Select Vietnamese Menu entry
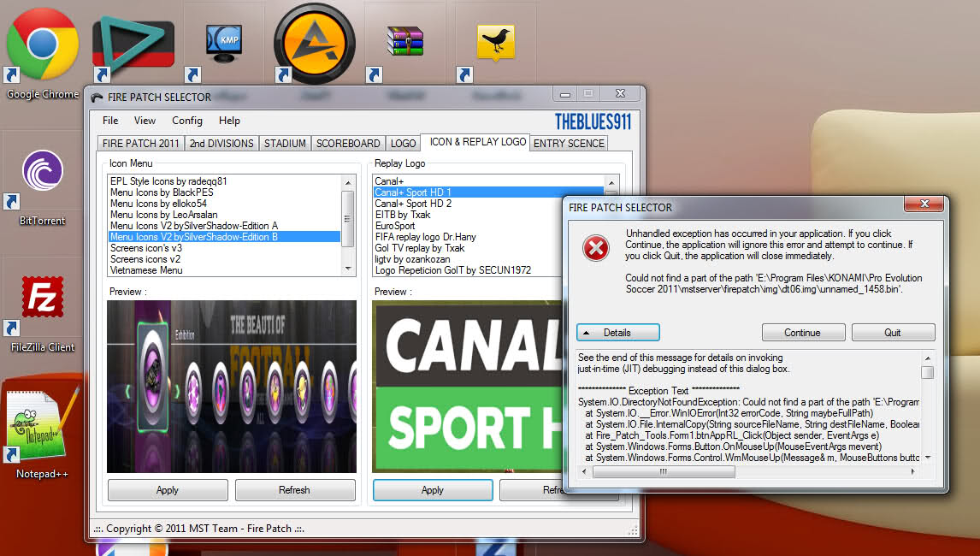The height and width of the screenshot is (556, 980). coord(224,270)
